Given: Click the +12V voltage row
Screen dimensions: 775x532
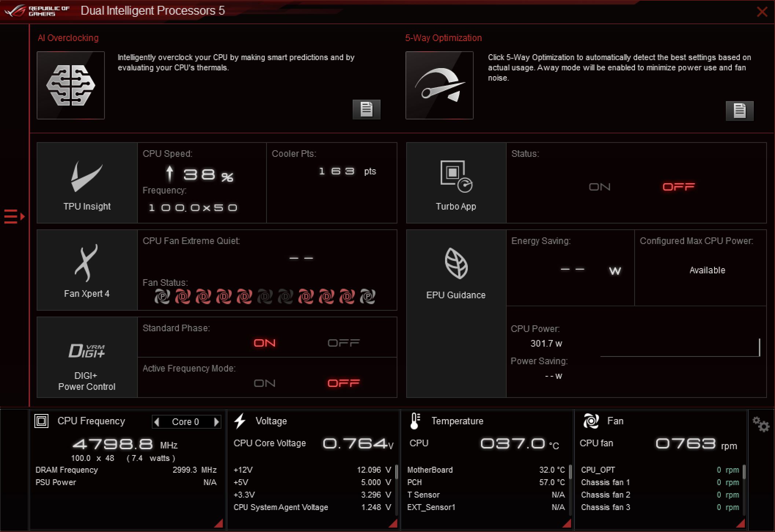Looking at the screenshot, I should pos(312,470).
